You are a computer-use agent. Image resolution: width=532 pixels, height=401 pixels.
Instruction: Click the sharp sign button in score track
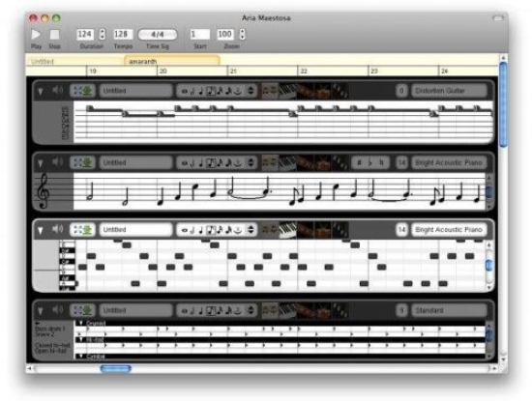click(359, 162)
